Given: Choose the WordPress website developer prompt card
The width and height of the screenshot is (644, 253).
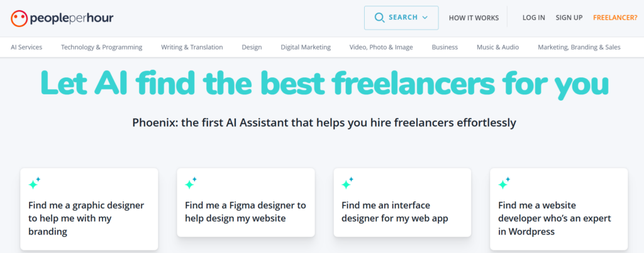Looking at the screenshot, I should click(x=558, y=209).
